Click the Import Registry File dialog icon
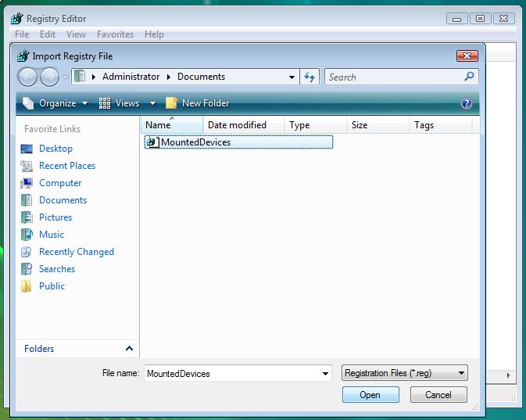The width and height of the screenshot is (526, 420). pyautogui.click(x=23, y=56)
